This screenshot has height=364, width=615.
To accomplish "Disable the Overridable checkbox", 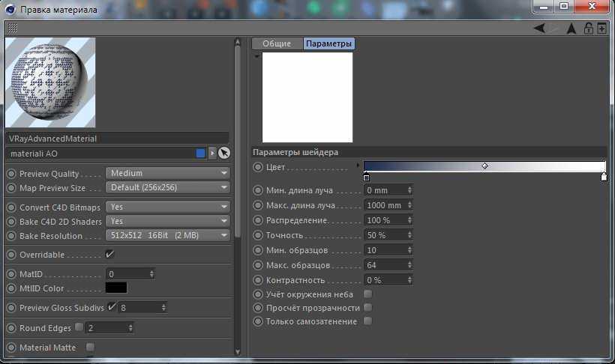I will [110, 255].
